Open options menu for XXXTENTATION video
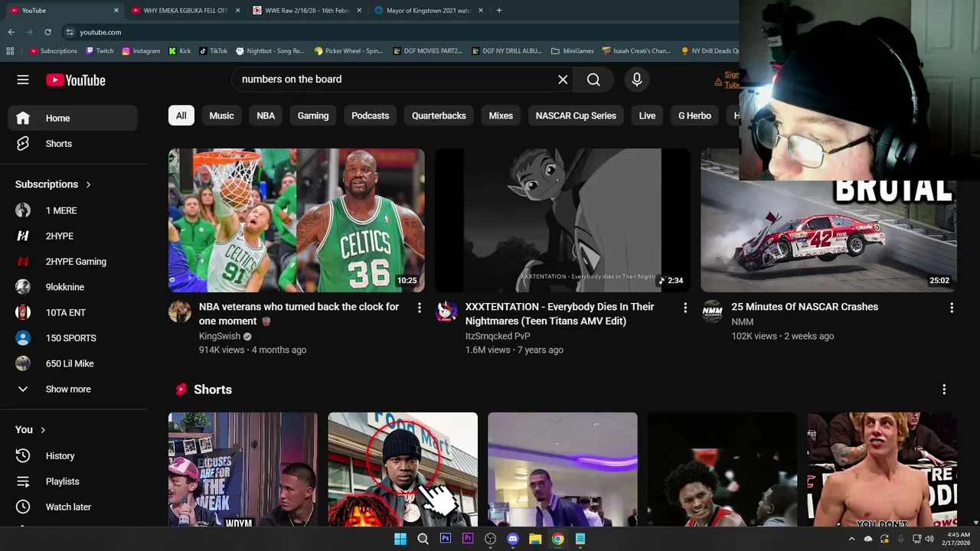980x551 pixels. [x=685, y=308]
